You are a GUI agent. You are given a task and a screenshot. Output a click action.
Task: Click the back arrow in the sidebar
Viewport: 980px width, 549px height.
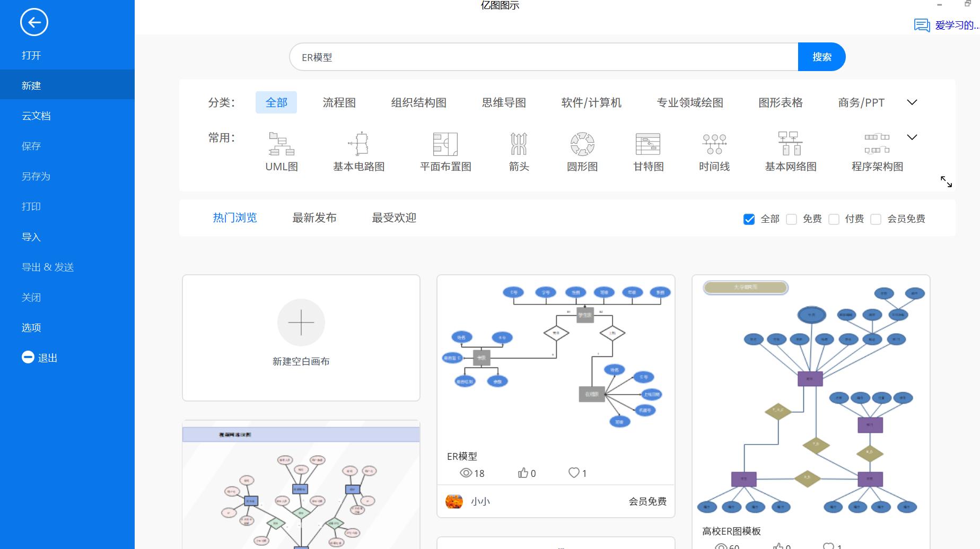click(x=33, y=22)
